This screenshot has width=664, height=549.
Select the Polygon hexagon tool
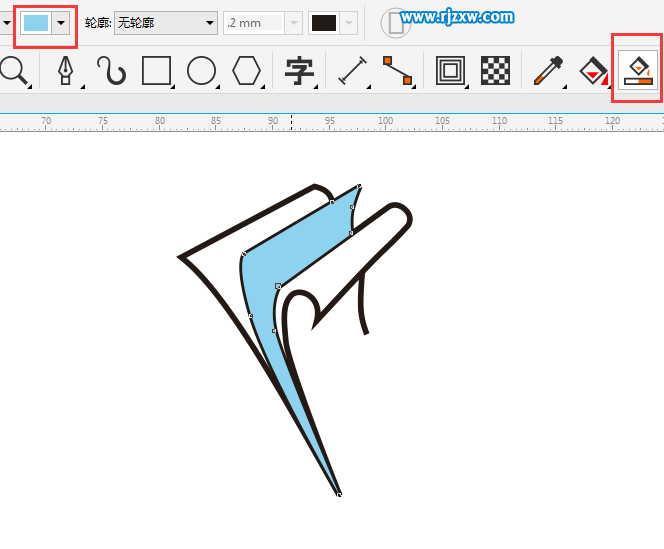click(246, 71)
